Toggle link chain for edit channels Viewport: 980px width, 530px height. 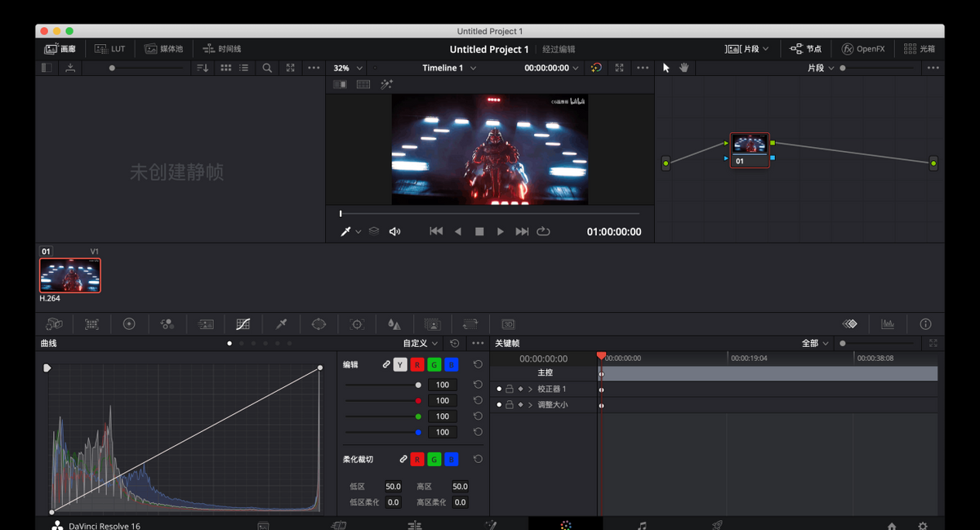386,364
